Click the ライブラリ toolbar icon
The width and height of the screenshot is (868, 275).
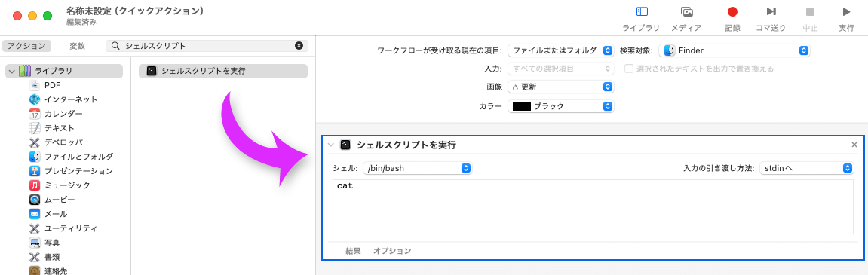click(x=642, y=11)
